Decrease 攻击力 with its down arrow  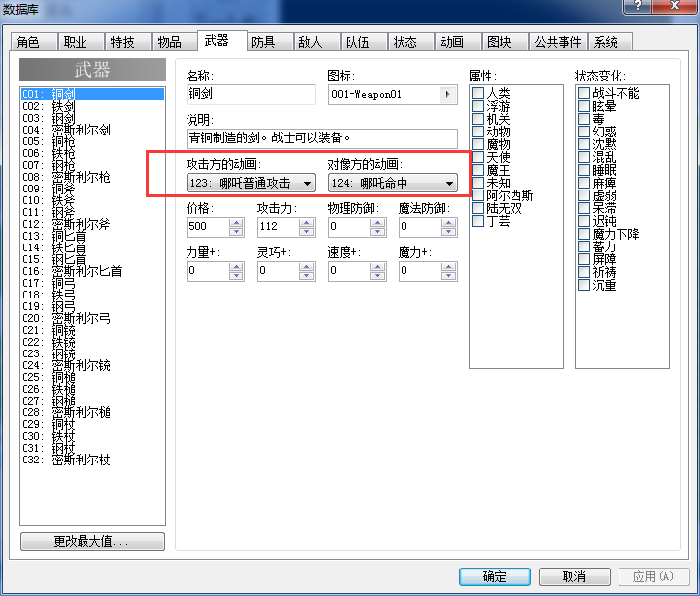coord(306,231)
